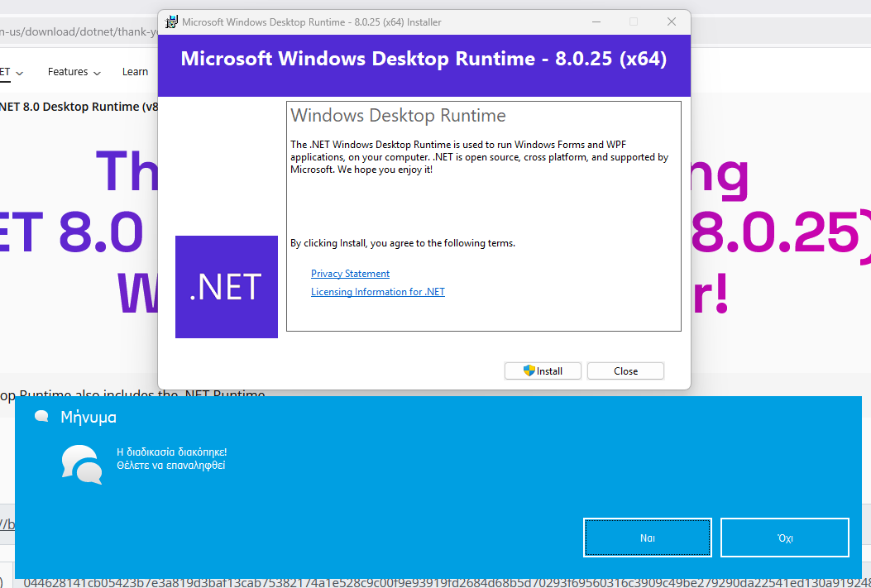This screenshot has height=588, width=871.
Task: Choose Όχι to decline retrying
Action: [x=785, y=538]
